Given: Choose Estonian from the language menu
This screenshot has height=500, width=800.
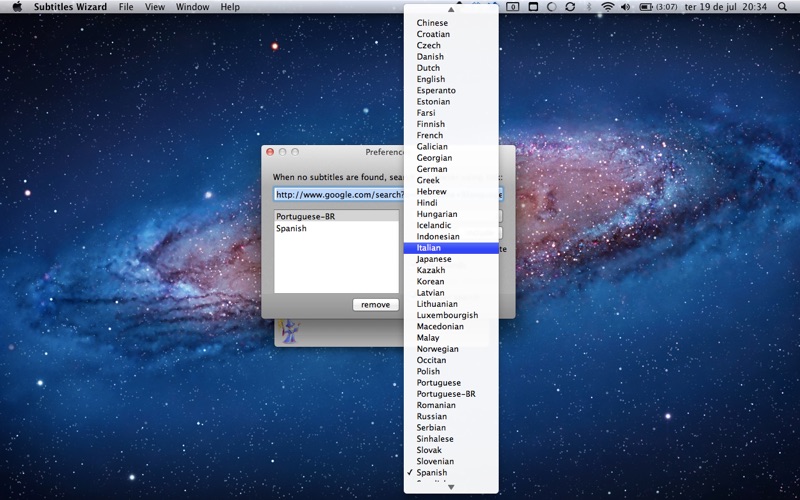Looking at the screenshot, I should pos(451,102).
